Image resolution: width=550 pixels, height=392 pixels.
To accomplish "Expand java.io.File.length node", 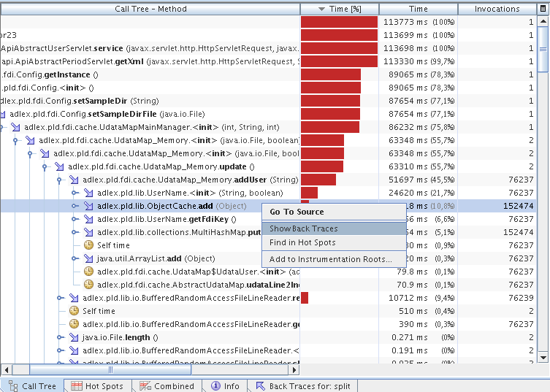I will [x=60, y=338].
